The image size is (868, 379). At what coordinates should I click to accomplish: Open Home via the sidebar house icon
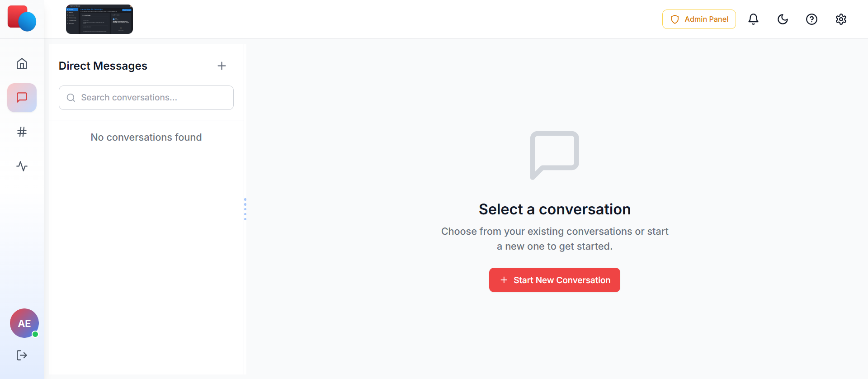click(x=22, y=63)
